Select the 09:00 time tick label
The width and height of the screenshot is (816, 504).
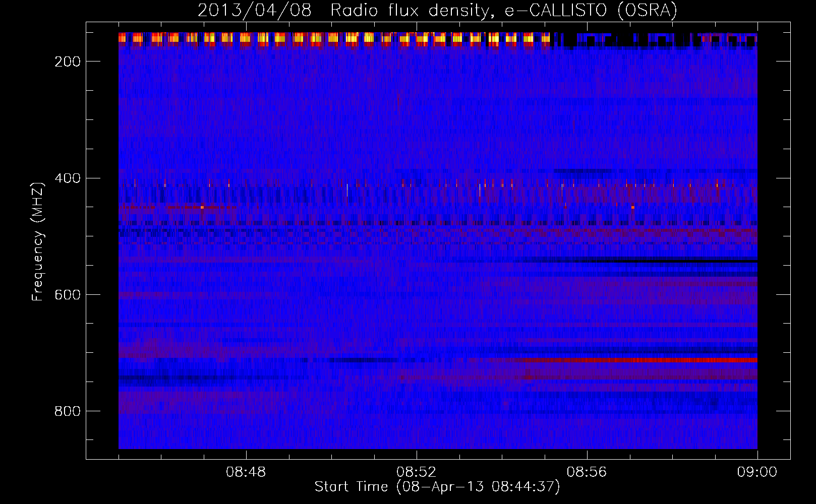point(757,472)
